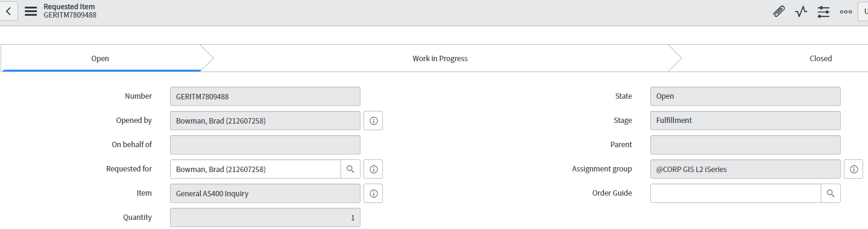Click the back arrow button
This screenshot has height=229, width=868.
coord(8,11)
